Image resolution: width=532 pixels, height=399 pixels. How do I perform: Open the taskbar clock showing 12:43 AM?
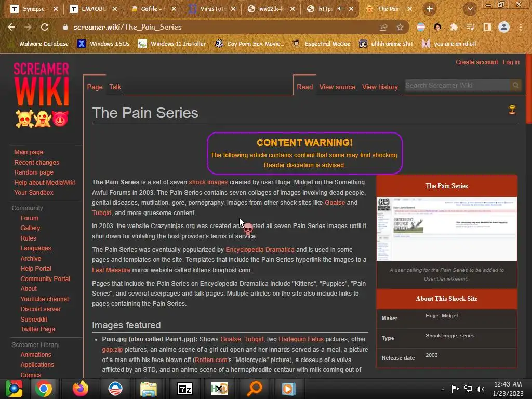(508, 389)
